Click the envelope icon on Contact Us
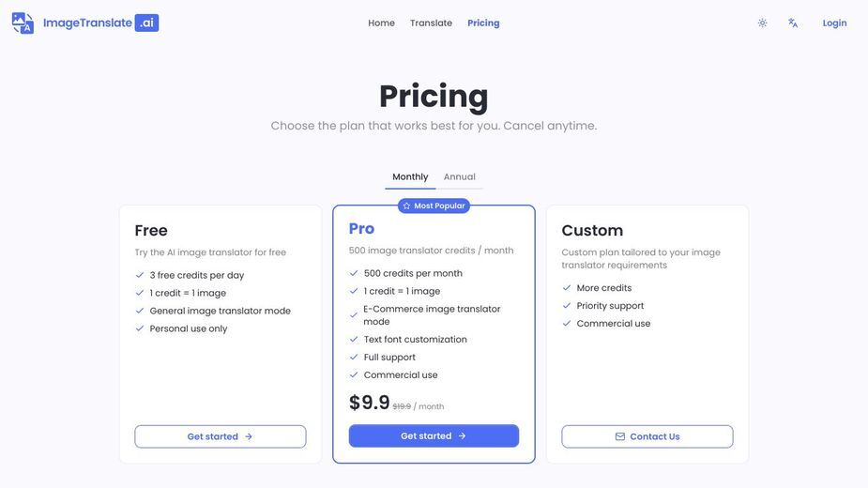This screenshot has height=488, width=868. coord(620,436)
